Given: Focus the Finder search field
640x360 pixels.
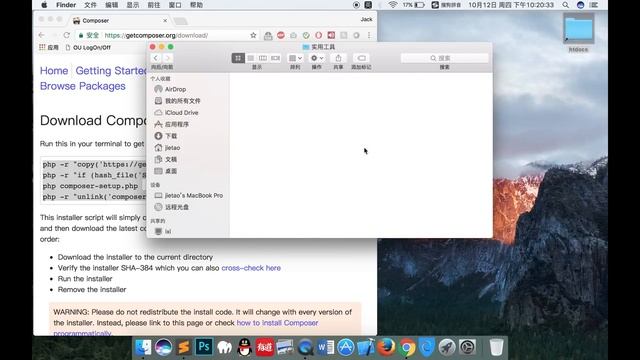Looking at the screenshot, I should (x=444, y=58).
